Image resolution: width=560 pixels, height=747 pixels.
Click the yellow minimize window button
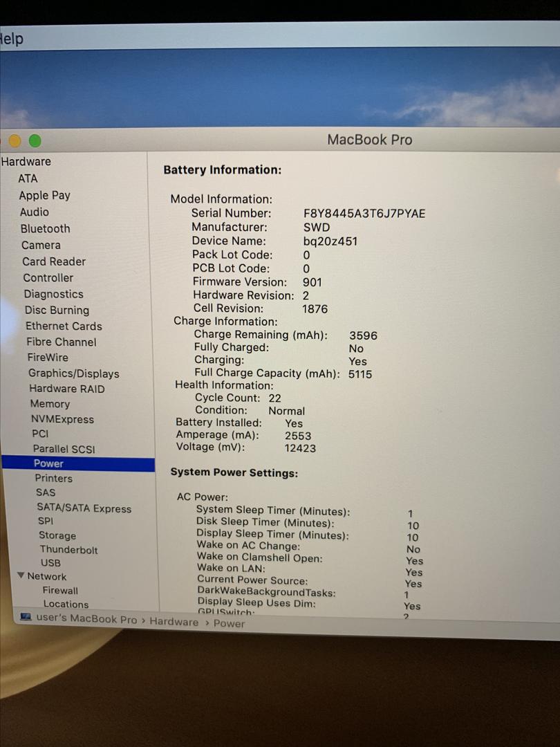pyautogui.click(x=15, y=141)
